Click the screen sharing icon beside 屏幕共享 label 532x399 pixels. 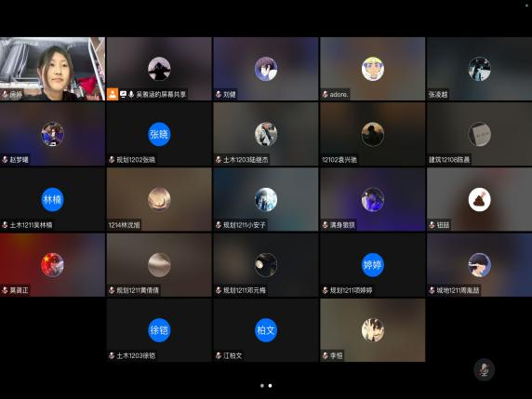pyautogui.click(x=123, y=94)
